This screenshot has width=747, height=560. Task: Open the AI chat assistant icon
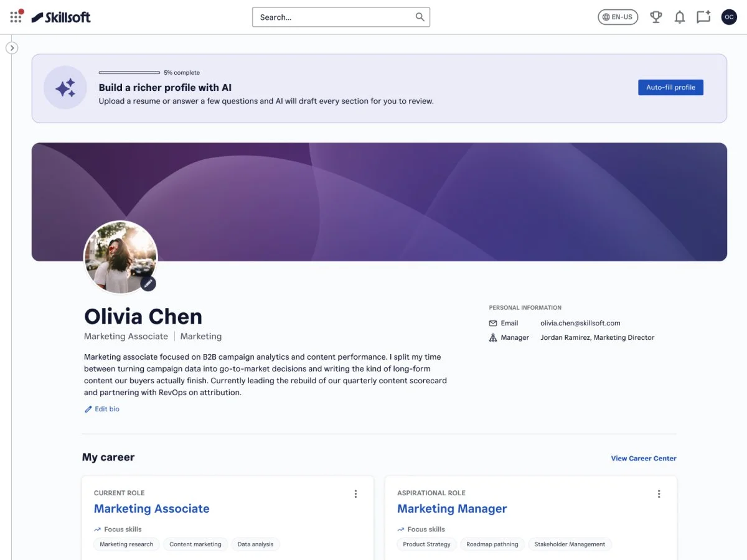(703, 17)
